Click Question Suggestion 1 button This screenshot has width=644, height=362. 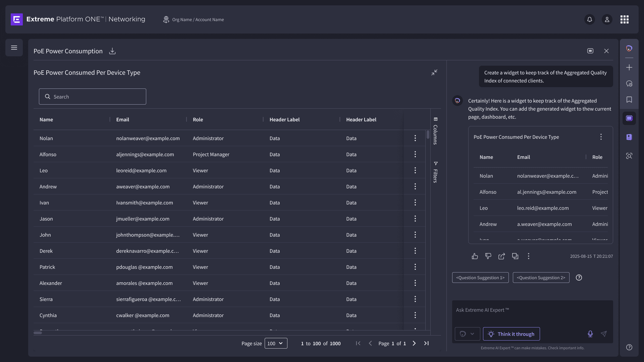pos(480,278)
